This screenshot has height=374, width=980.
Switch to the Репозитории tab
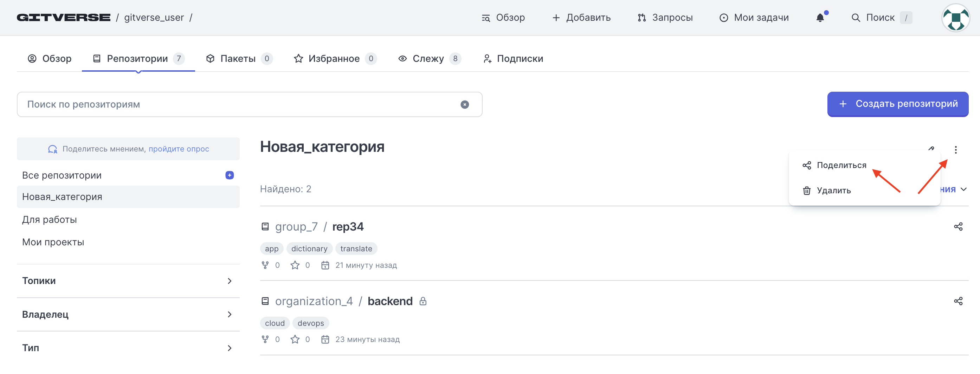pyautogui.click(x=138, y=59)
